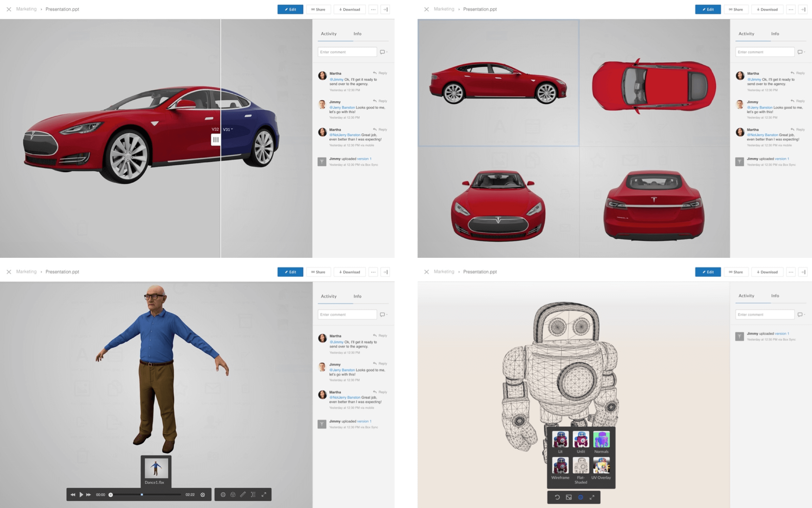Switch to Activity tab in split-version car window
The image size is (812, 508).
pos(329,34)
